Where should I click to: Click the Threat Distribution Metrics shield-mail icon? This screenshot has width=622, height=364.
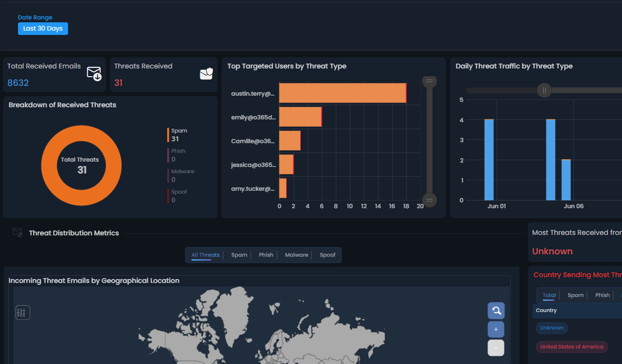click(17, 232)
